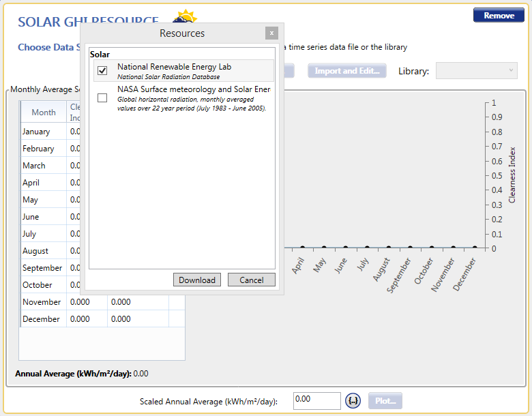Open the Library dropdown

pyautogui.click(x=476, y=71)
